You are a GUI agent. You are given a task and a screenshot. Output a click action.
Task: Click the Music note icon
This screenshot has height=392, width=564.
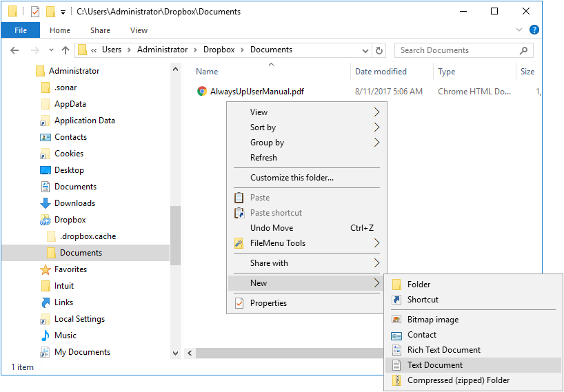click(x=46, y=336)
